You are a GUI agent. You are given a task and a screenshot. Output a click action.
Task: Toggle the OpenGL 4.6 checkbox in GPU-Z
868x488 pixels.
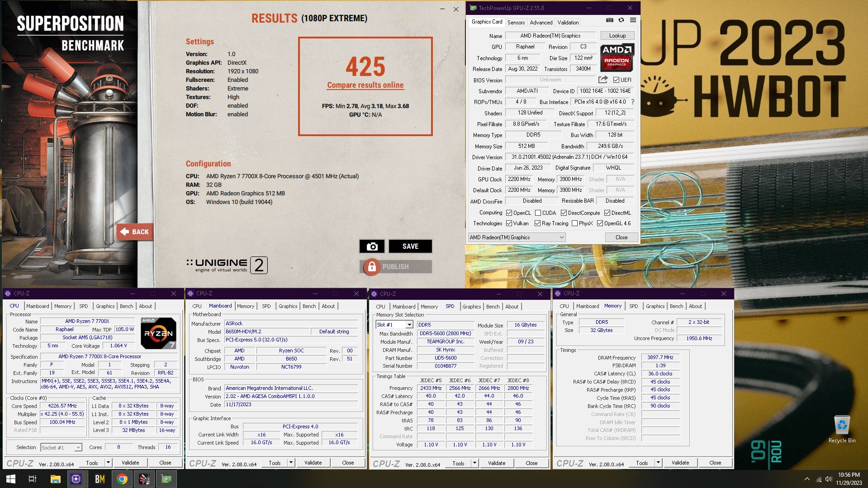coord(600,223)
